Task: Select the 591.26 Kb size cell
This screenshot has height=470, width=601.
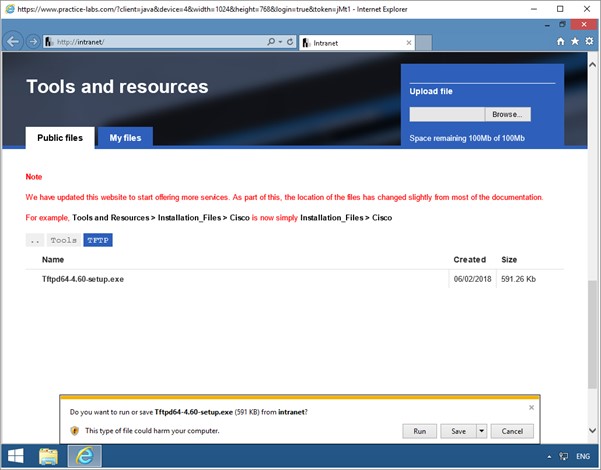Action: pyautogui.click(x=518, y=279)
